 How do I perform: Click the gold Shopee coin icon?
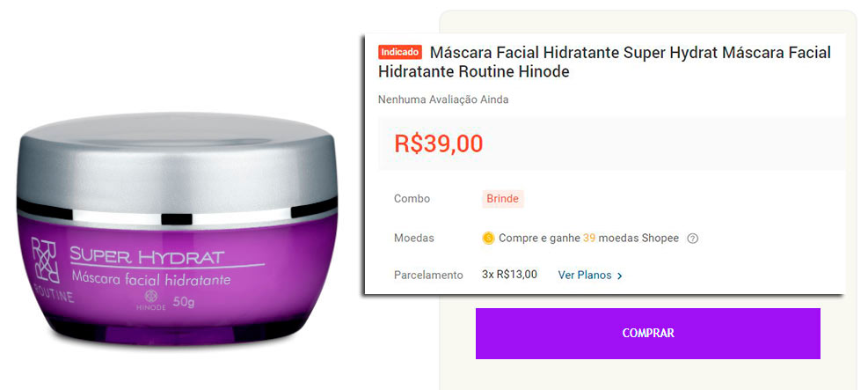(x=488, y=239)
